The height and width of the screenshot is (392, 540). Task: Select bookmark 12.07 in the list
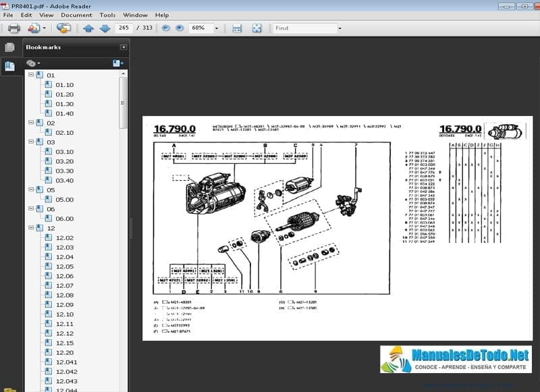[65, 285]
